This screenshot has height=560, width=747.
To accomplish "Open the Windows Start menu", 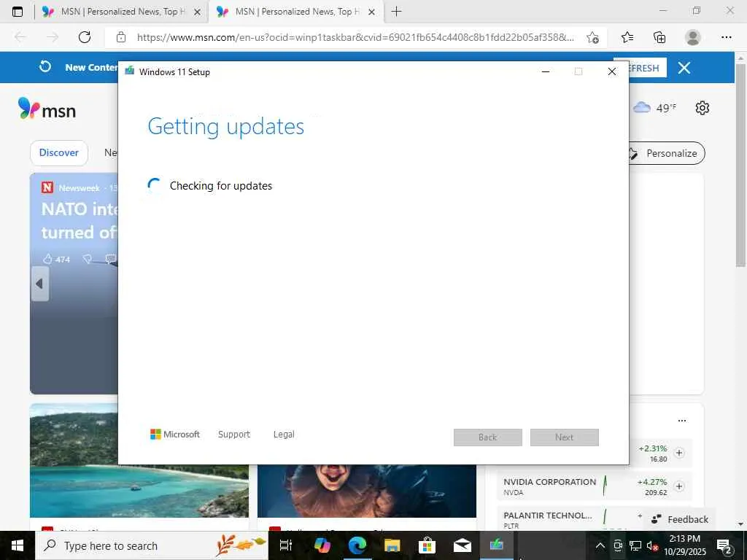I will click(x=18, y=545).
